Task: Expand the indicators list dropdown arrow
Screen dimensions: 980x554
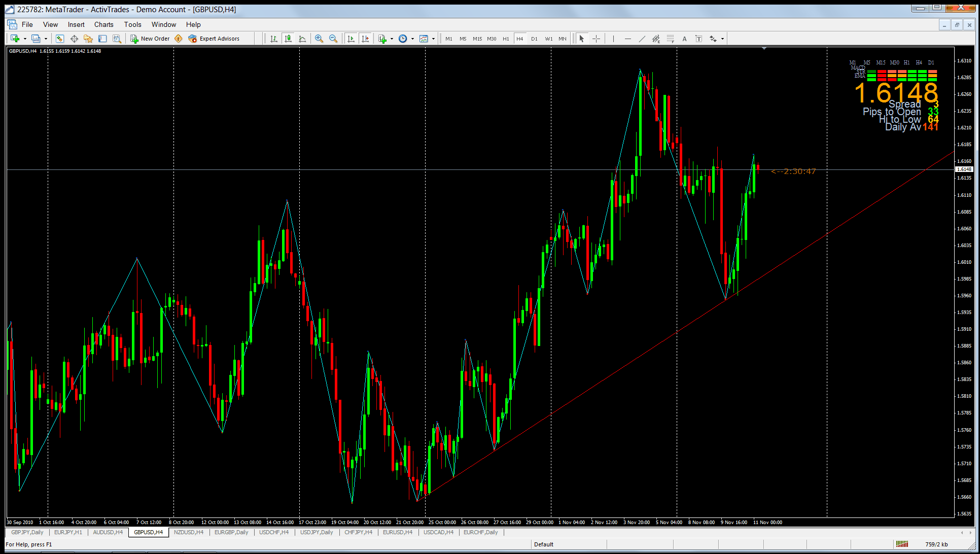Action: click(x=392, y=39)
